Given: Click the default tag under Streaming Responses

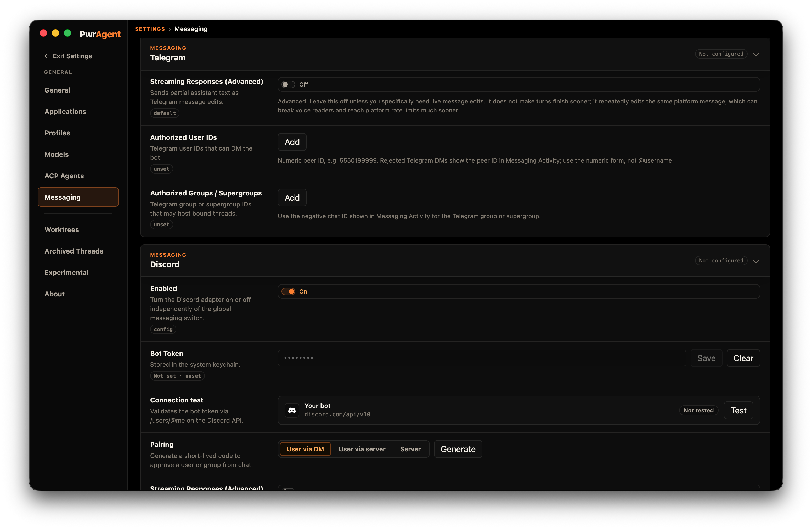Looking at the screenshot, I should pyautogui.click(x=165, y=113).
